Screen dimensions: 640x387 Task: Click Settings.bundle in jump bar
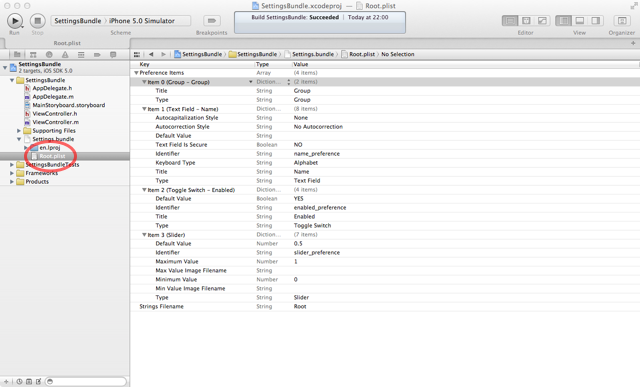pos(309,54)
